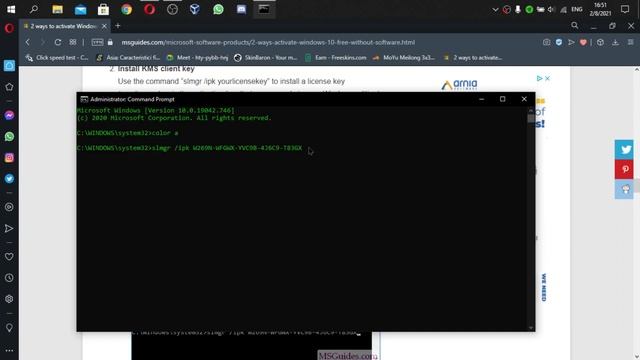Open Speed Dial start page grid
640x360 pixels.
click(x=73, y=42)
